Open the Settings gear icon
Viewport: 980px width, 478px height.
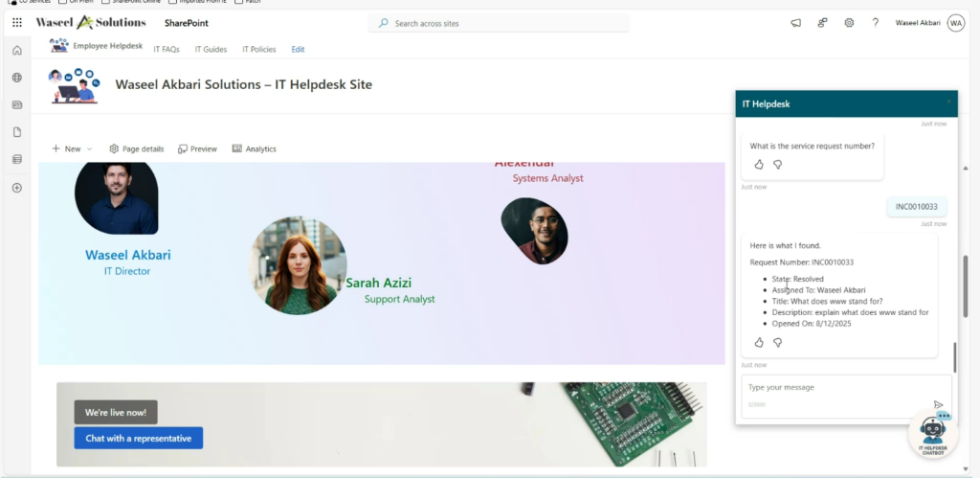point(849,23)
